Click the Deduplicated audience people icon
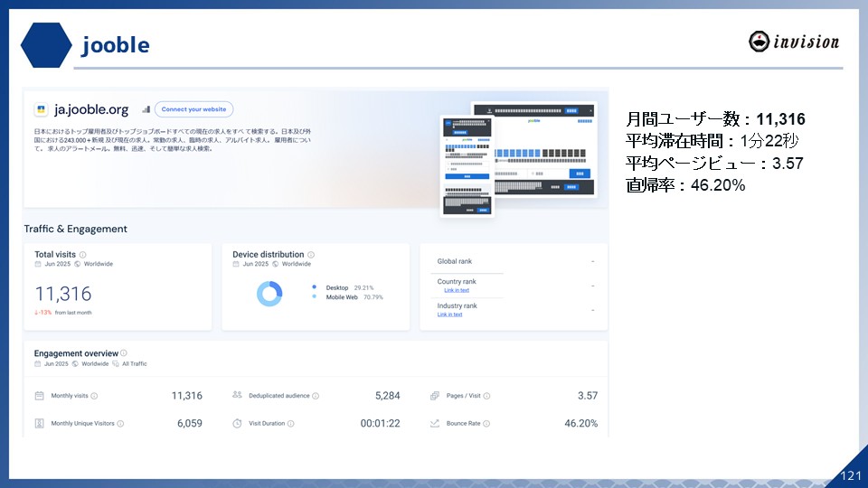This screenshot has height=488, width=868. (x=237, y=395)
